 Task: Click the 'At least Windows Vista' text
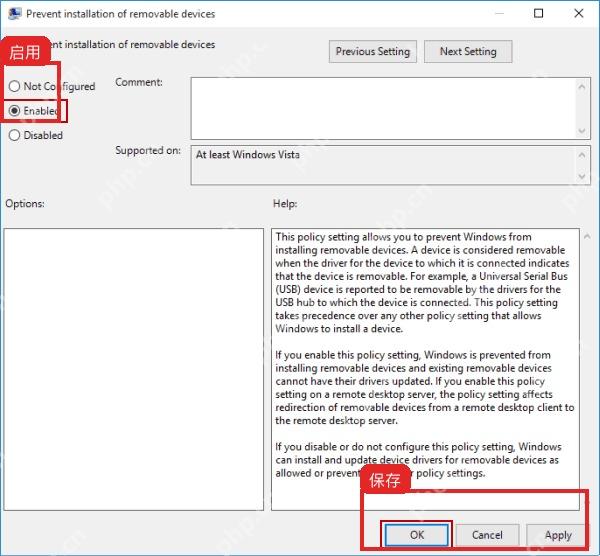248,155
